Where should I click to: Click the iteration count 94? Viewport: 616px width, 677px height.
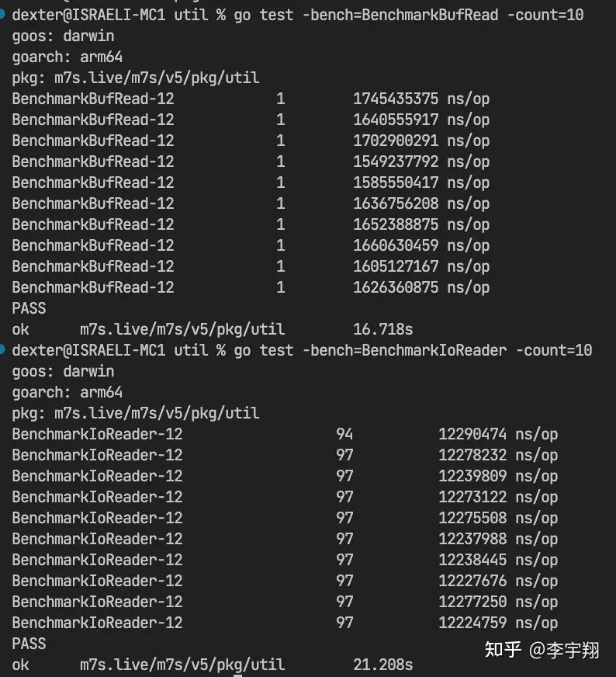[x=344, y=434]
